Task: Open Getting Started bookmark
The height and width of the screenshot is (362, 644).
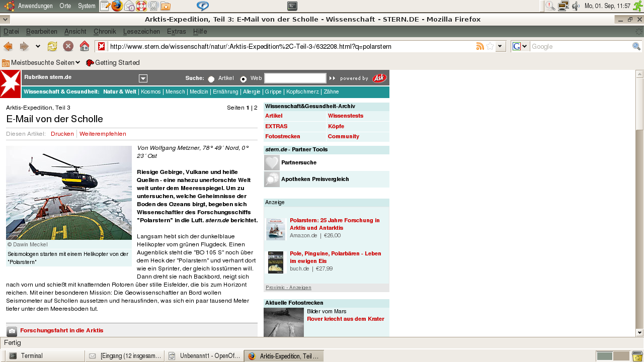Action: 113,63
